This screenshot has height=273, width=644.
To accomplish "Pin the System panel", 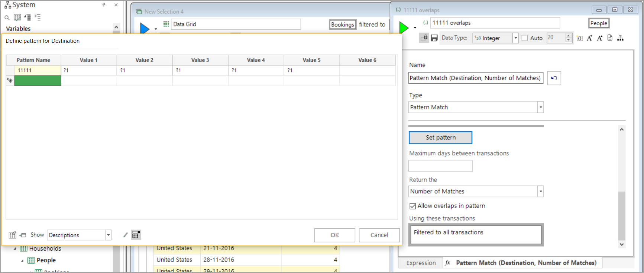I will click(104, 5).
